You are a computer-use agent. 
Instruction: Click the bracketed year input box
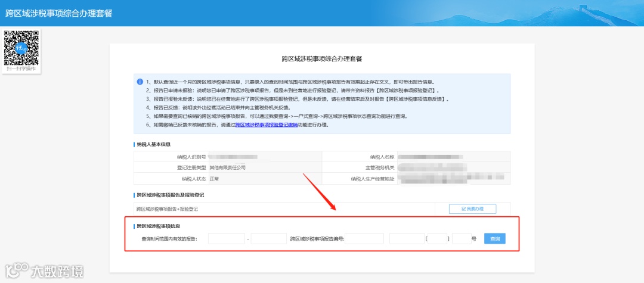click(437, 239)
